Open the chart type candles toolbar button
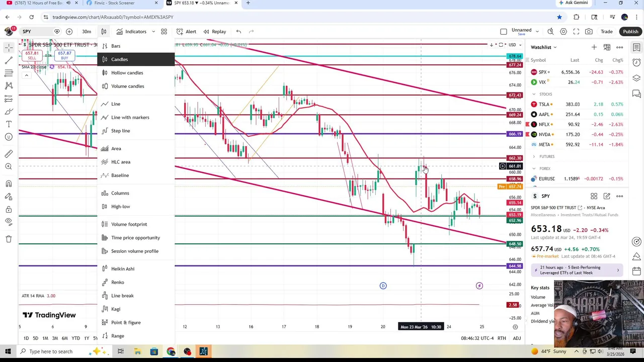The image size is (644, 362). pos(104,32)
